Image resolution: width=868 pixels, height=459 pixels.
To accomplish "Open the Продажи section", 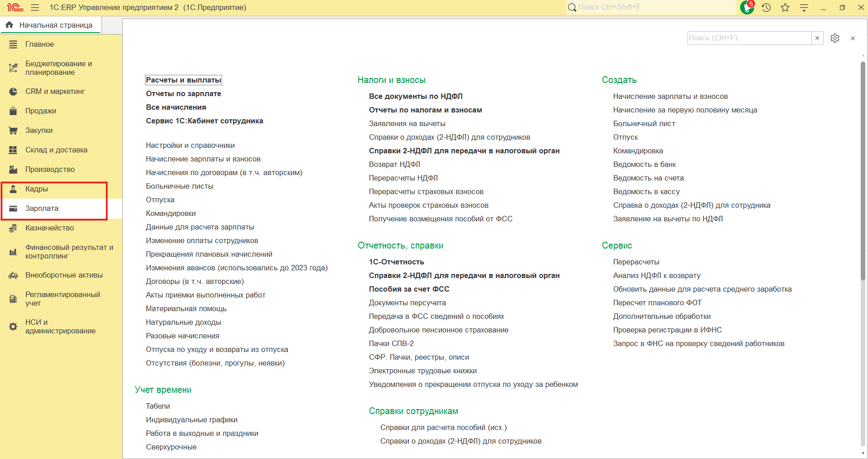I will (x=61, y=111).
